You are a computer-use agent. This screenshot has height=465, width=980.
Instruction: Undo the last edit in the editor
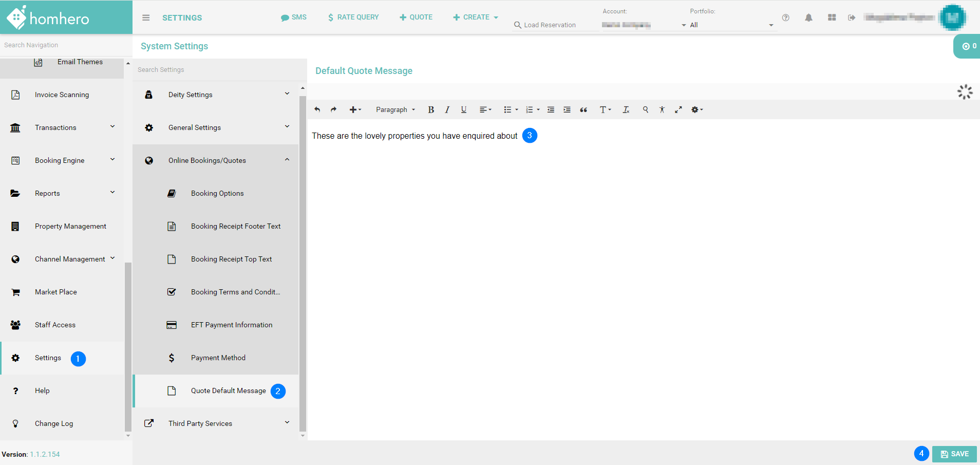pos(317,109)
